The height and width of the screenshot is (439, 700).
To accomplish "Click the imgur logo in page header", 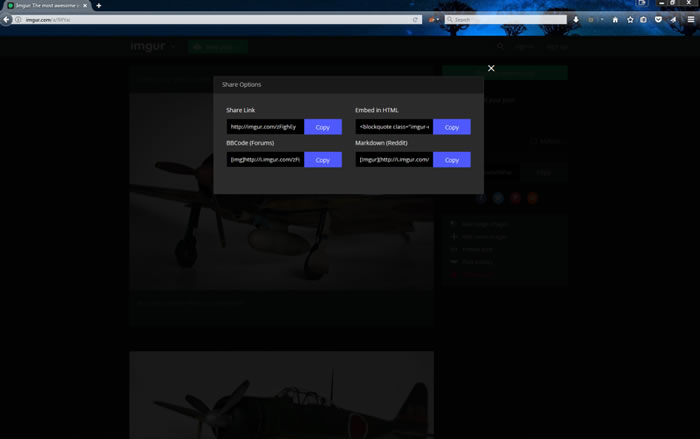I will pos(148,46).
